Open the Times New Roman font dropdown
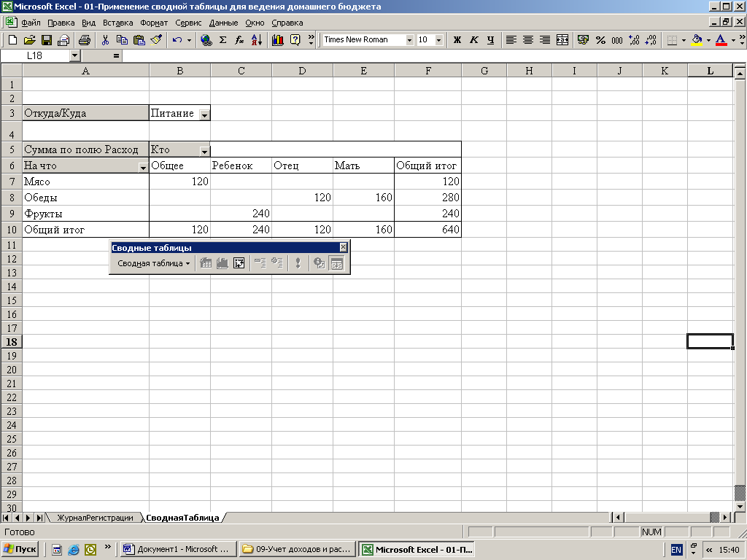The height and width of the screenshot is (560, 747). coord(409,40)
